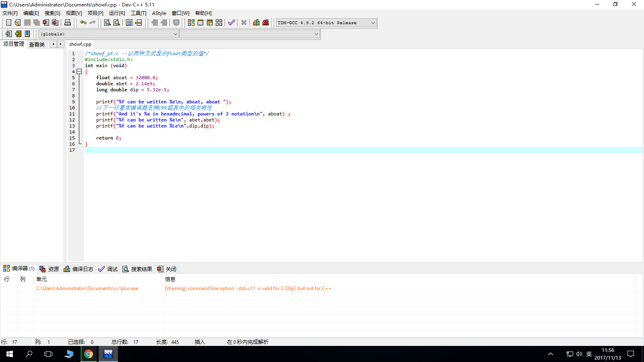The image size is (644, 362).
Task: Click the 关闭 button in bottom panel
Action: [167, 269]
